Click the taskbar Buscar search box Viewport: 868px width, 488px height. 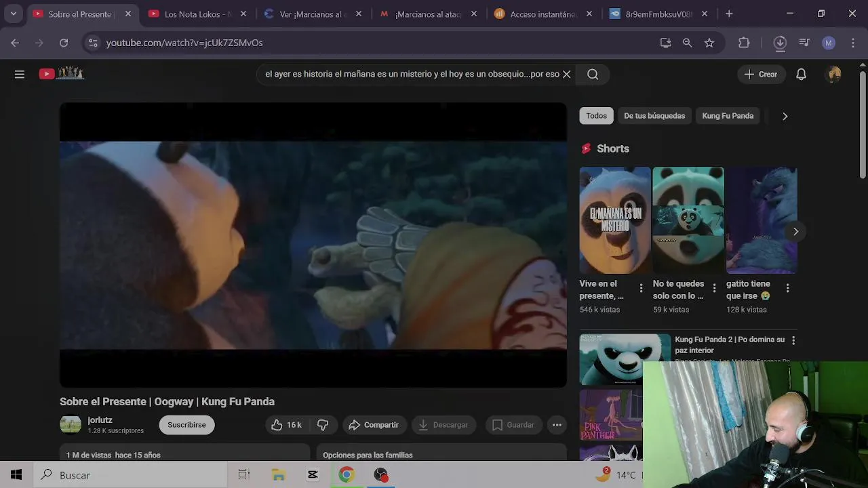(x=130, y=475)
